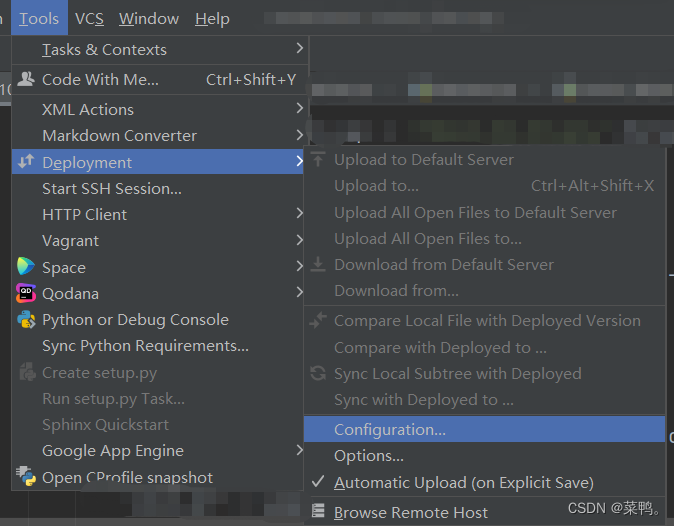The image size is (674, 526).
Task: Click the Open CProfile snapshot icon
Action: coord(26,476)
